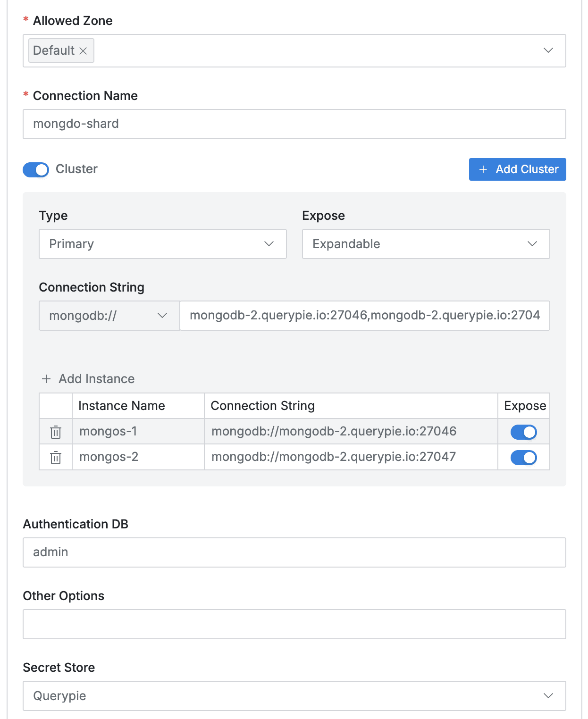Select the mongos-1 instance name cell
Screen dimensions: 588x719
coord(138,432)
